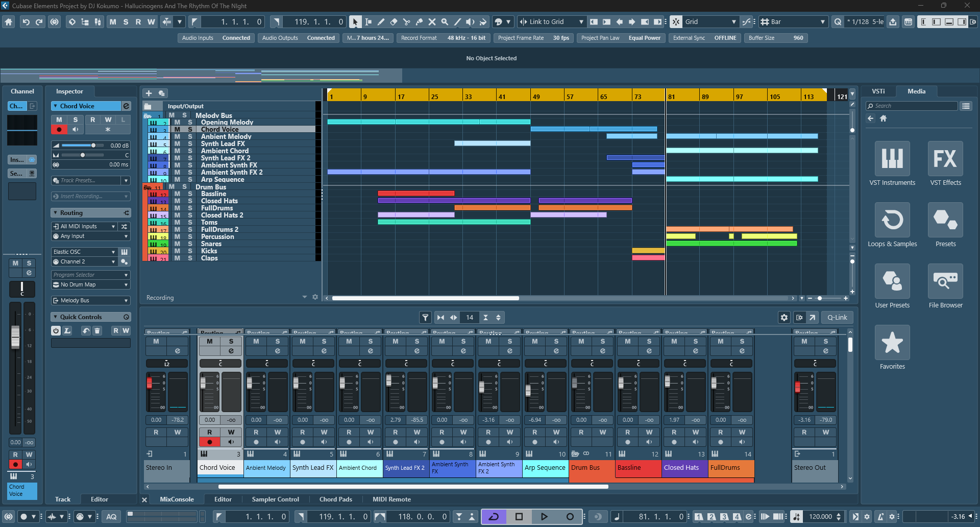
Task: Switch to the Sampler Control tab
Action: click(x=276, y=499)
